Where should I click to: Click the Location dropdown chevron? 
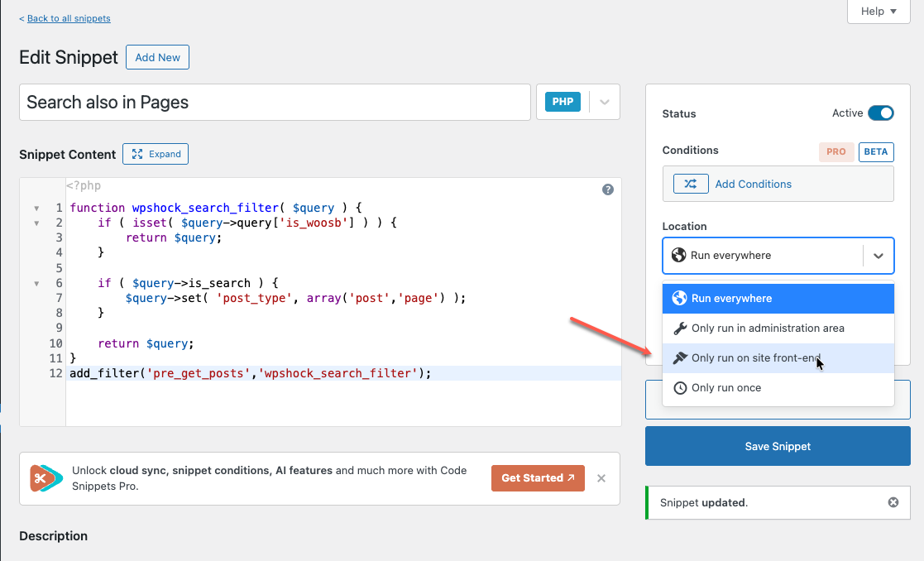click(878, 256)
